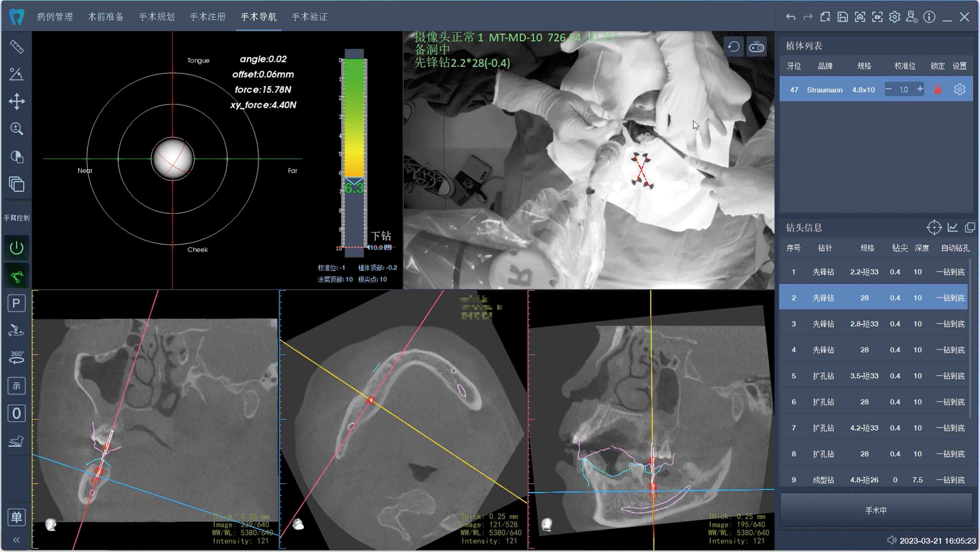Collapse the left sidebar with double chevron

16,540
